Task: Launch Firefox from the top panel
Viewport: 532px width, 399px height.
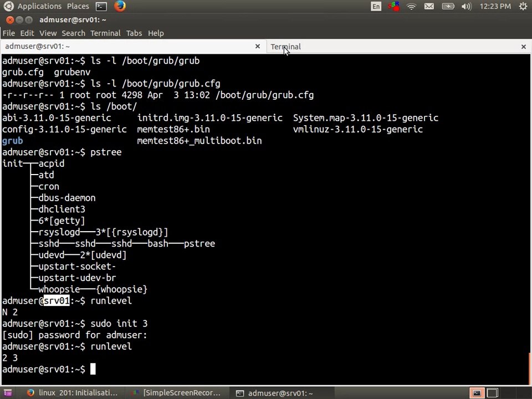Action: point(120,6)
